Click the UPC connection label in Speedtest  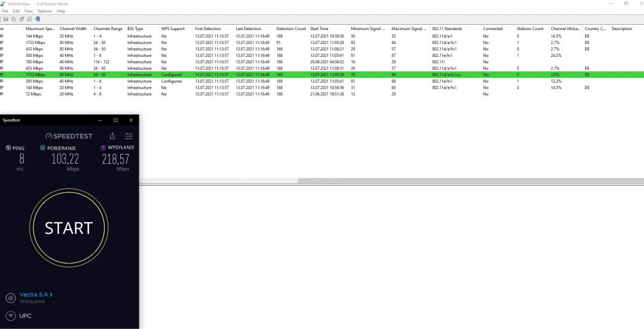point(25,316)
